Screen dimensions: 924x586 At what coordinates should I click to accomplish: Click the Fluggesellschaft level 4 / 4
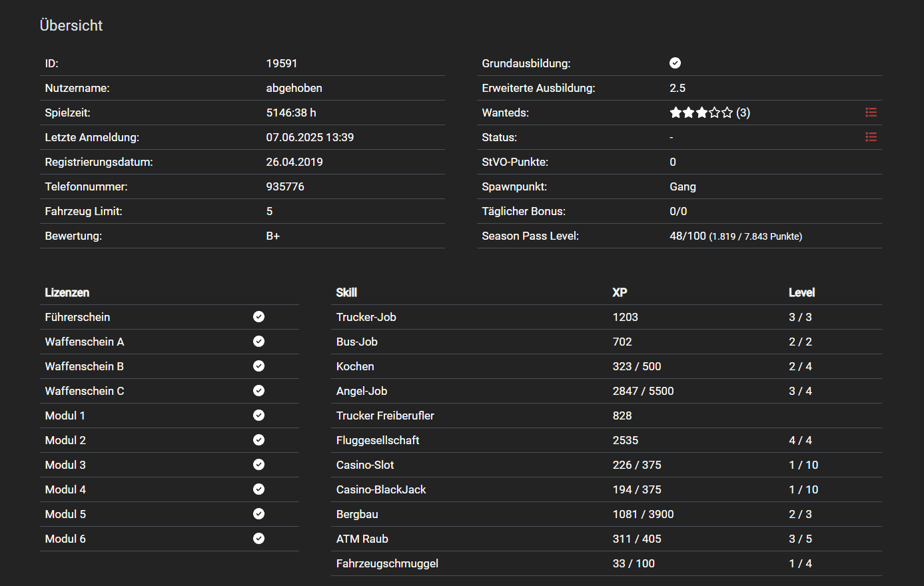tap(801, 440)
